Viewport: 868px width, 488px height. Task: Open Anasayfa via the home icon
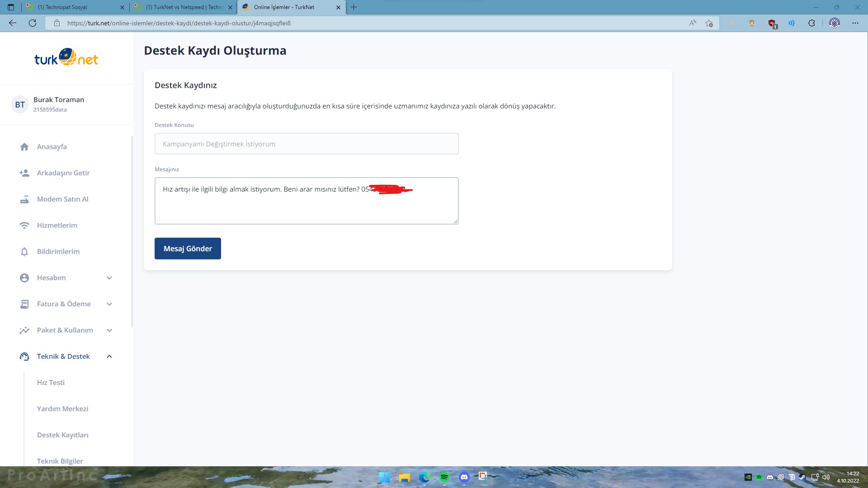[24, 147]
